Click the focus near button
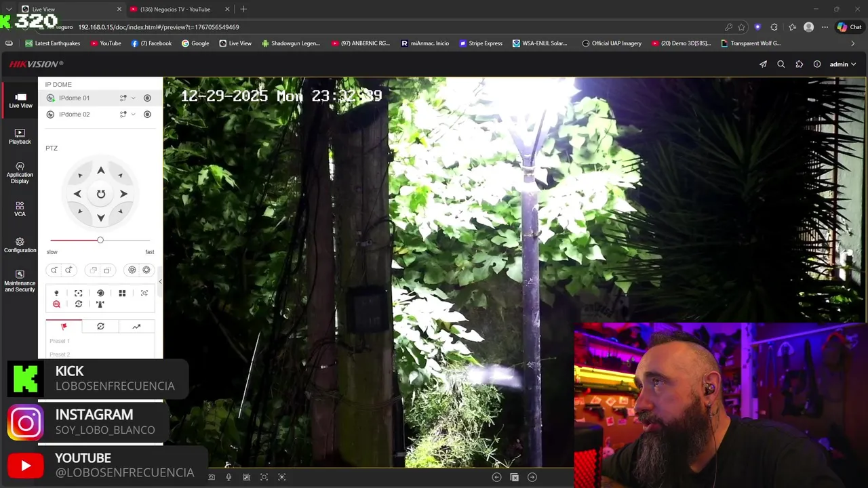The width and height of the screenshot is (868, 488). [x=94, y=270]
